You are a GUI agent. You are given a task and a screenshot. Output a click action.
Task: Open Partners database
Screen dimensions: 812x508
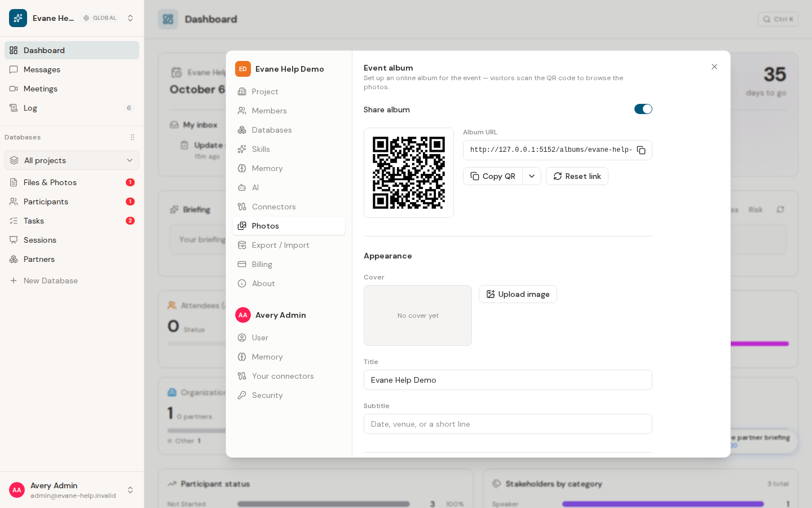[x=72, y=259]
